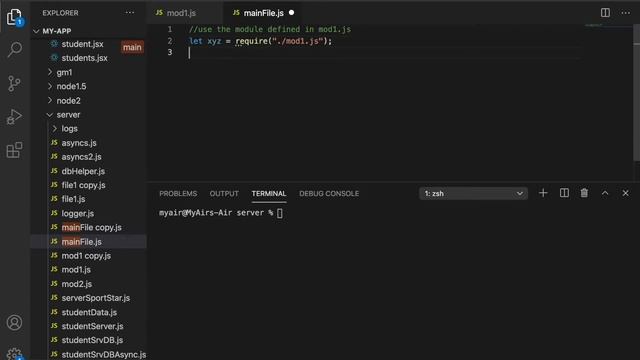Click unsaved dot on mainFile.js tab
The width and height of the screenshot is (640, 360).
(291, 13)
